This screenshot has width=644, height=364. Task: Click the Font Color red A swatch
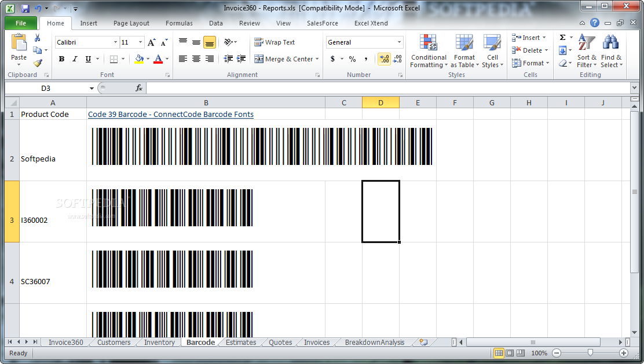click(158, 59)
